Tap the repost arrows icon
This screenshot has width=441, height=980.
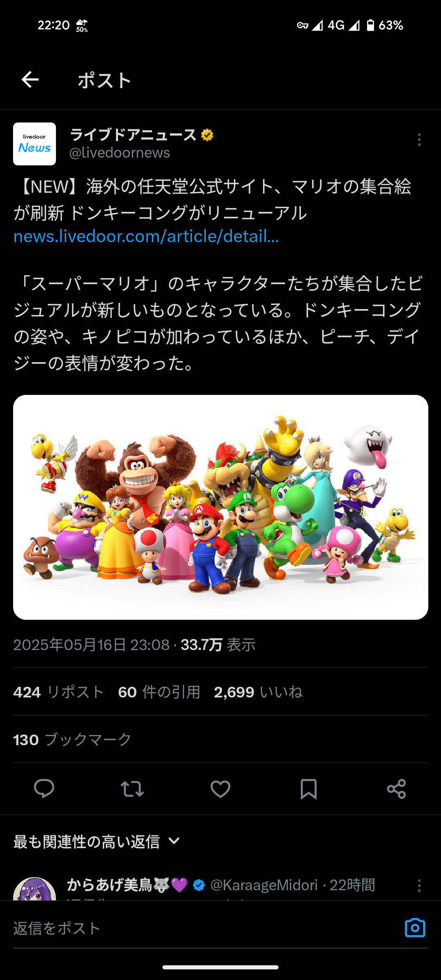[132, 788]
